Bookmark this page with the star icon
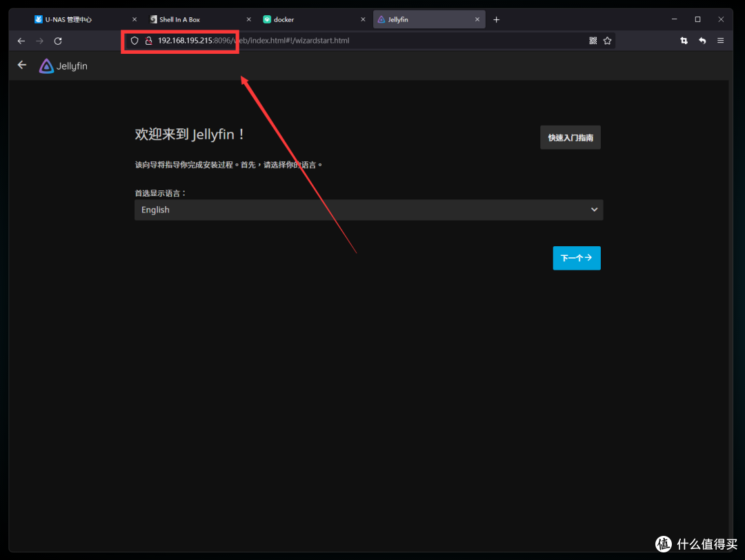Image resolution: width=745 pixels, height=560 pixels. click(x=608, y=41)
